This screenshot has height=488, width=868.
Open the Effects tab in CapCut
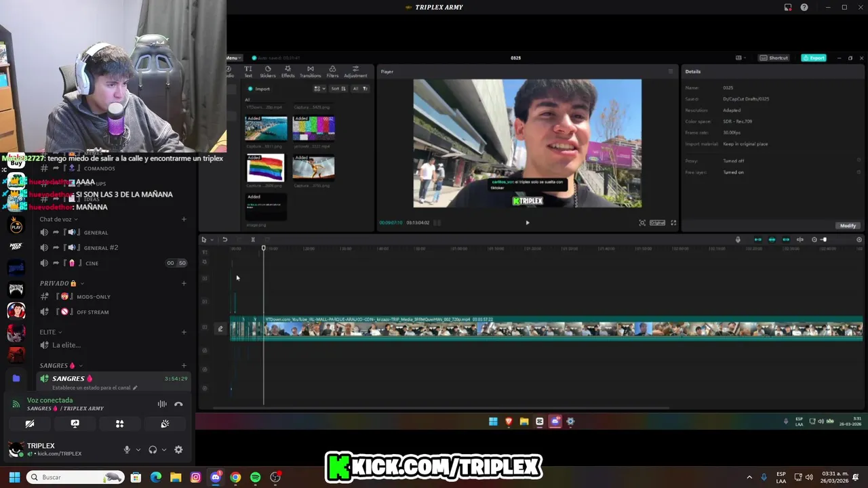[288, 71]
